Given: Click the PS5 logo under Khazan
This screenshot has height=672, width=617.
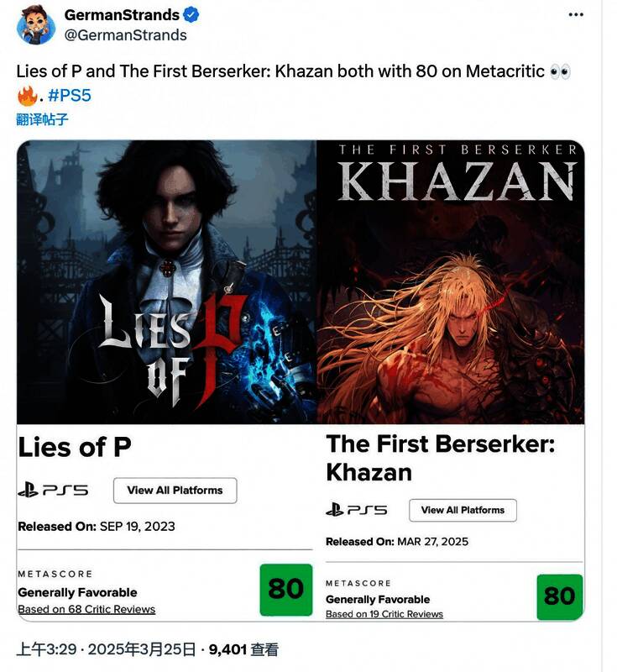Looking at the screenshot, I should 356,510.
